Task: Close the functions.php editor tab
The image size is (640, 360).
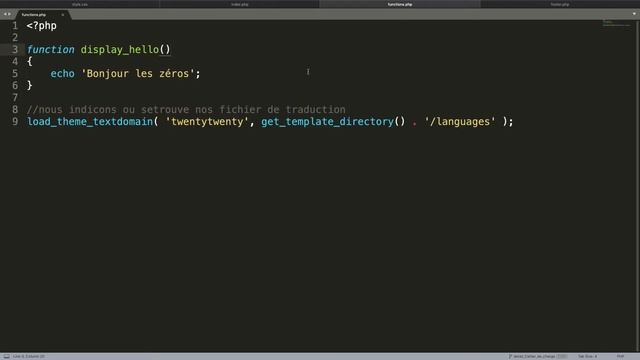Action: click(62, 15)
